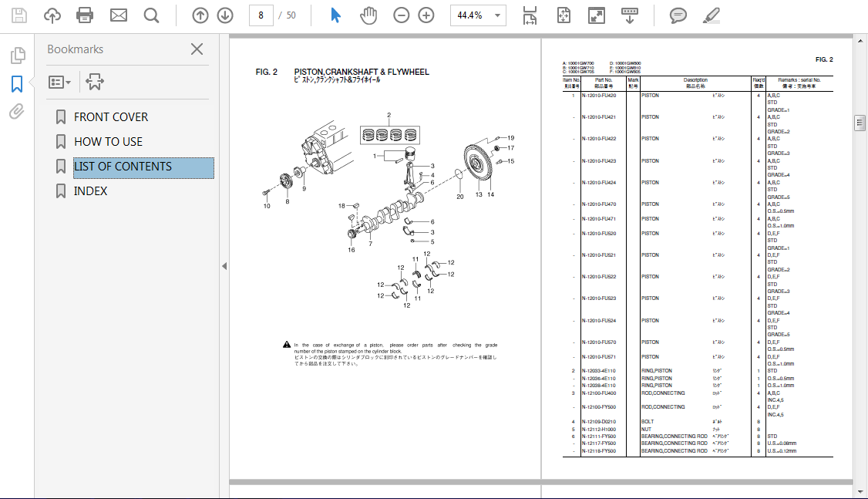
Task: Activate the Hand pan tool
Action: click(x=368, y=15)
